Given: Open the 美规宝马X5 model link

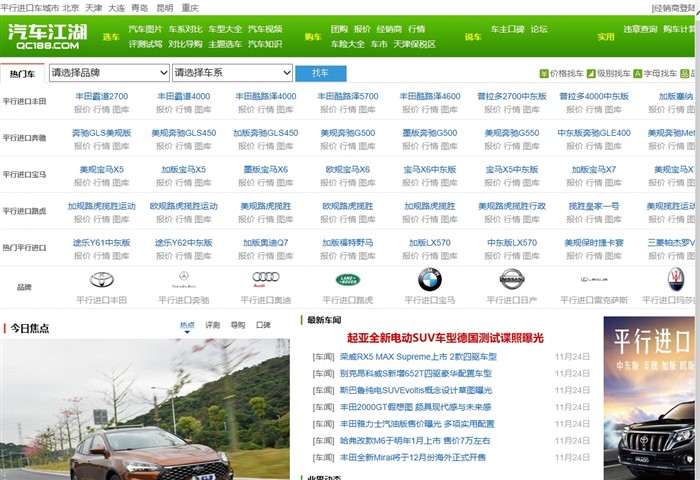Looking at the screenshot, I should point(102,169).
